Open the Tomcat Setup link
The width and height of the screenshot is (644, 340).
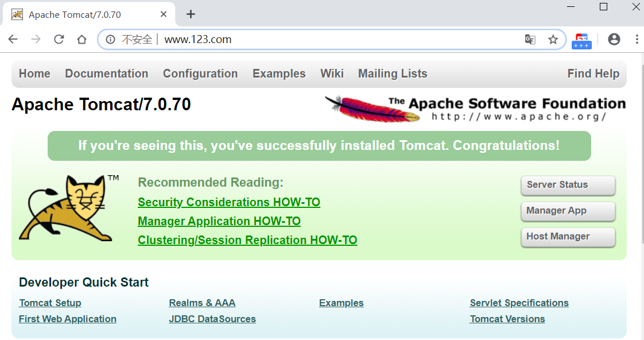(50, 303)
